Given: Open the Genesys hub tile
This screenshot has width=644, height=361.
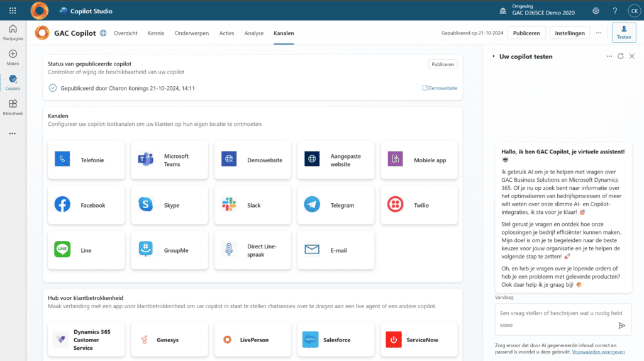Looking at the screenshot, I should (x=170, y=340).
